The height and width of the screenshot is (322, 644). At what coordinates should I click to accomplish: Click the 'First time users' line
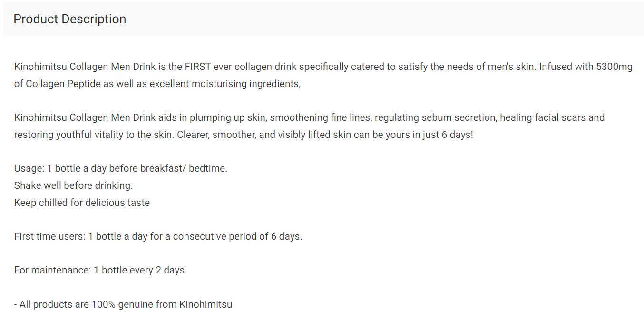coord(158,236)
